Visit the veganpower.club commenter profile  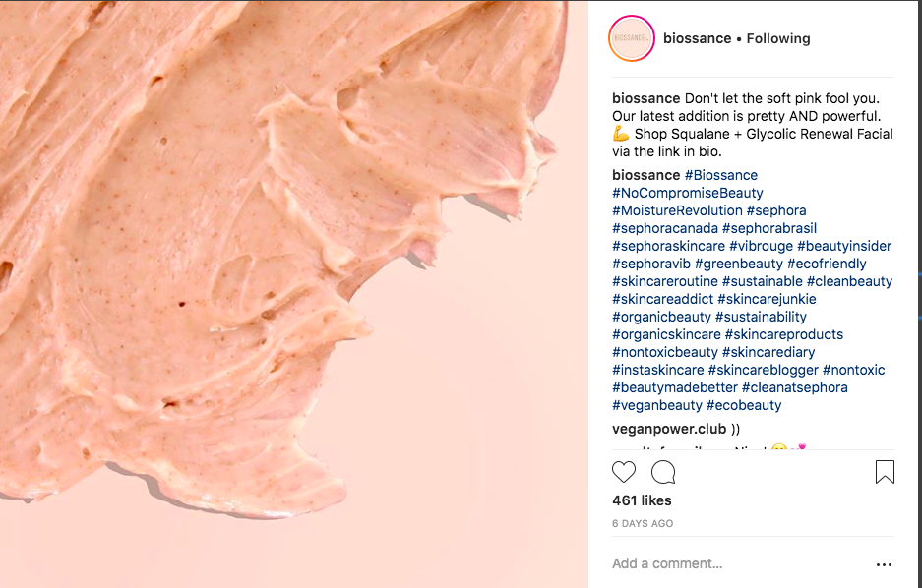point(669,429)
